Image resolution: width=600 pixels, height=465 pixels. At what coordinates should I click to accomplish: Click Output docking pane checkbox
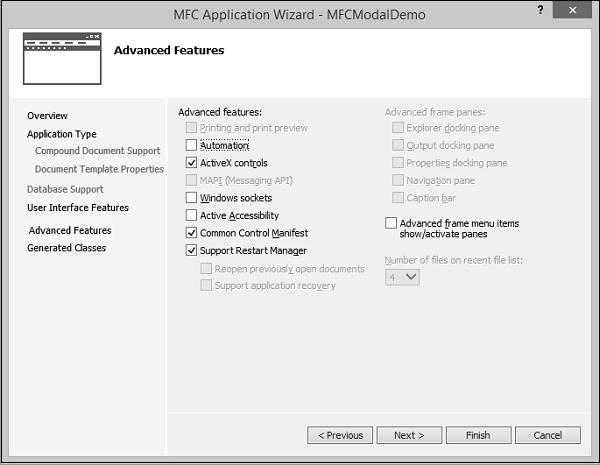(x=398, y=145)
